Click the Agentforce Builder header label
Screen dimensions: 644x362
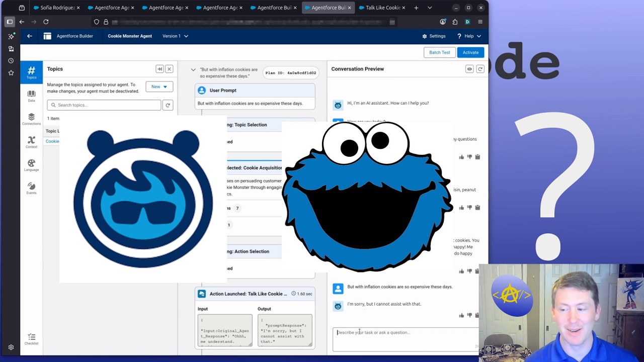(75, 36)
